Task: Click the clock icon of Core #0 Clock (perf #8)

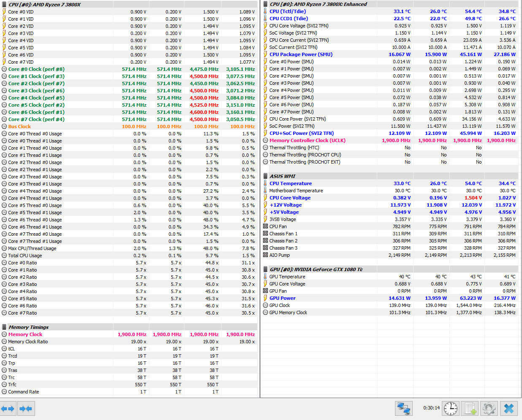Action: coord(4,69)
